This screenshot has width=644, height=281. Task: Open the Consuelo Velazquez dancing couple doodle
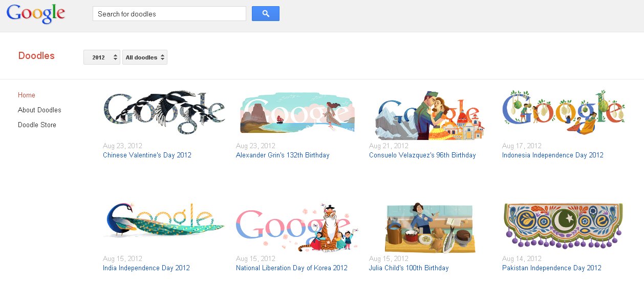pyautogui.click(x=430, y=115)
